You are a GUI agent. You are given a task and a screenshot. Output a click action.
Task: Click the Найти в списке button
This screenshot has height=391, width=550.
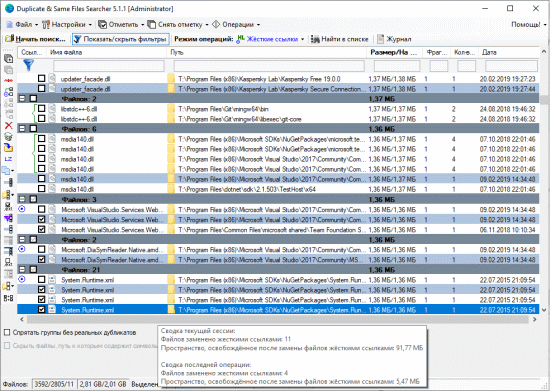(x=340, y=39)
